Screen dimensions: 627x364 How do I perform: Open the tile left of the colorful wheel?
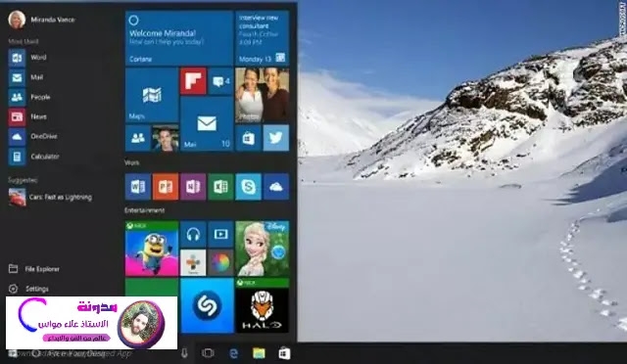193,263
